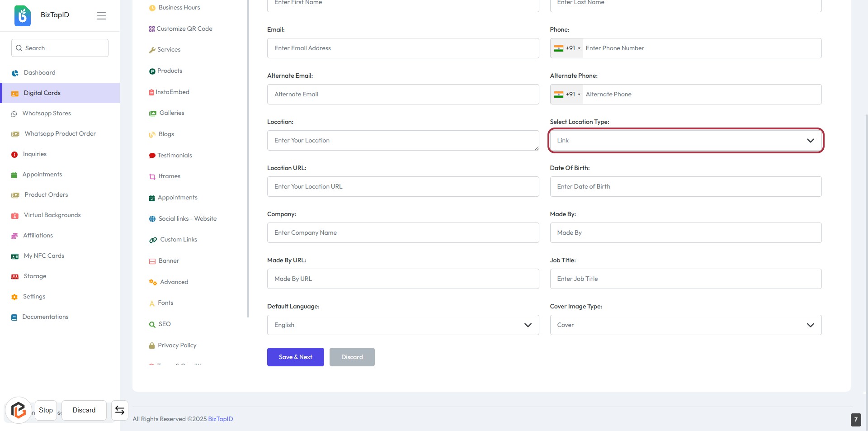The height and width of the screenshot is (431, 868).
Task: Open Whatsapp Stores in the sidebar
Action: point(47,114)
